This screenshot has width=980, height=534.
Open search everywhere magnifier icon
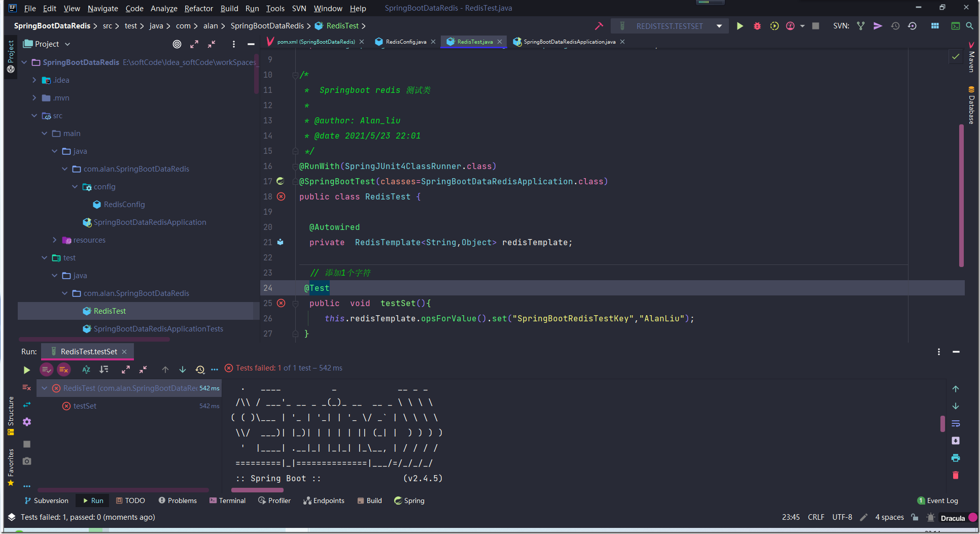(969, 26)
